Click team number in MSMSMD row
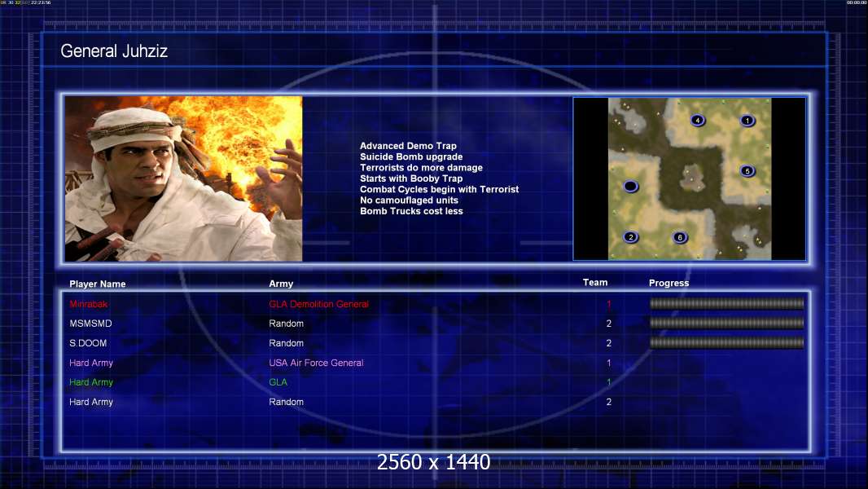This screenshot has height=489, width=868. click(x=609, y=324)
